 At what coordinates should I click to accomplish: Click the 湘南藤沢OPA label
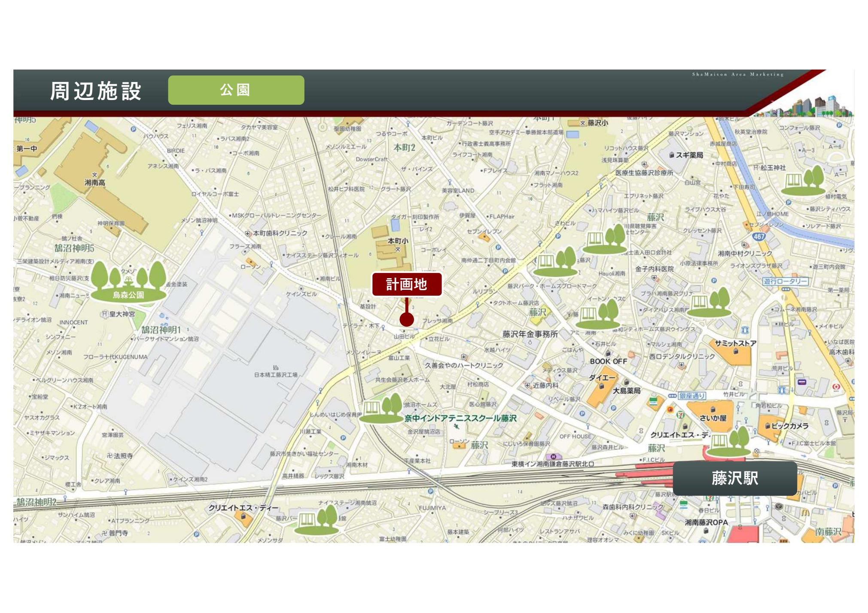pos(707,522)
